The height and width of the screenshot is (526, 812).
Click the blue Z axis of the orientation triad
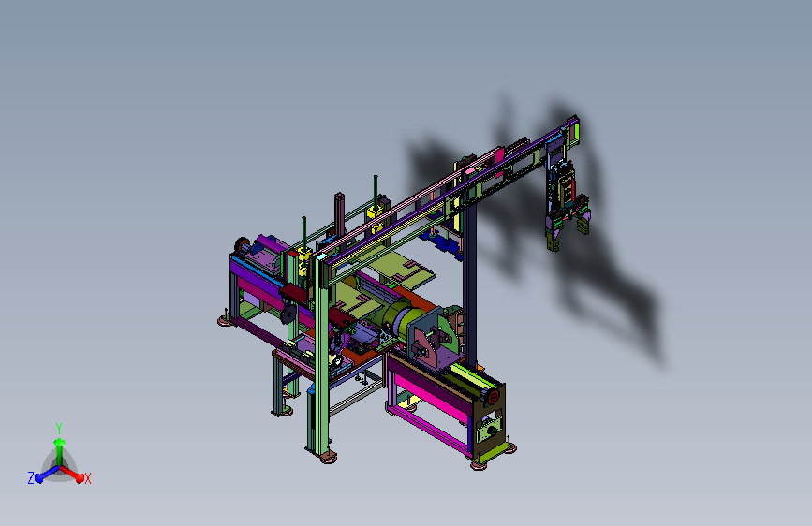coord(47,474)
